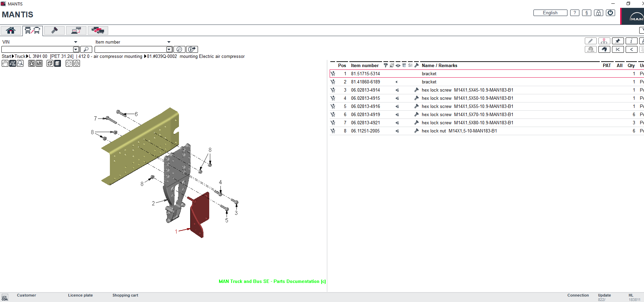The height and width of the screenshot is (302, 644).
Task: Click the lock icon button
Action: point(598,13)
